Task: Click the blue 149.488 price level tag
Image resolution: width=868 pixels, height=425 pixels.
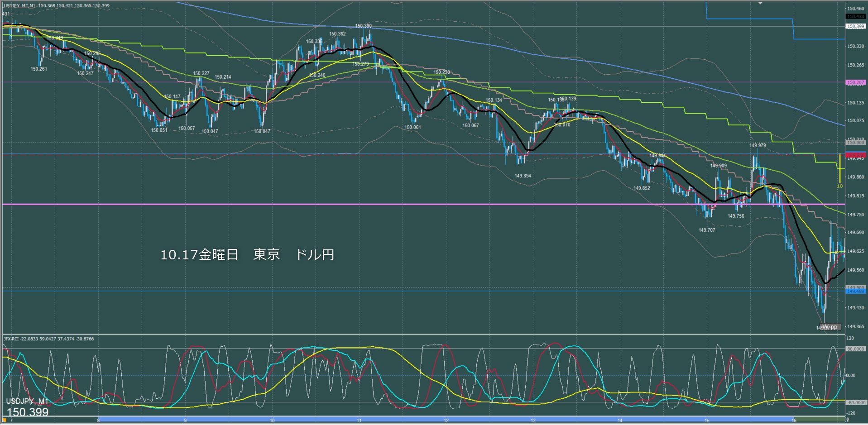Action: click(855, 291)
